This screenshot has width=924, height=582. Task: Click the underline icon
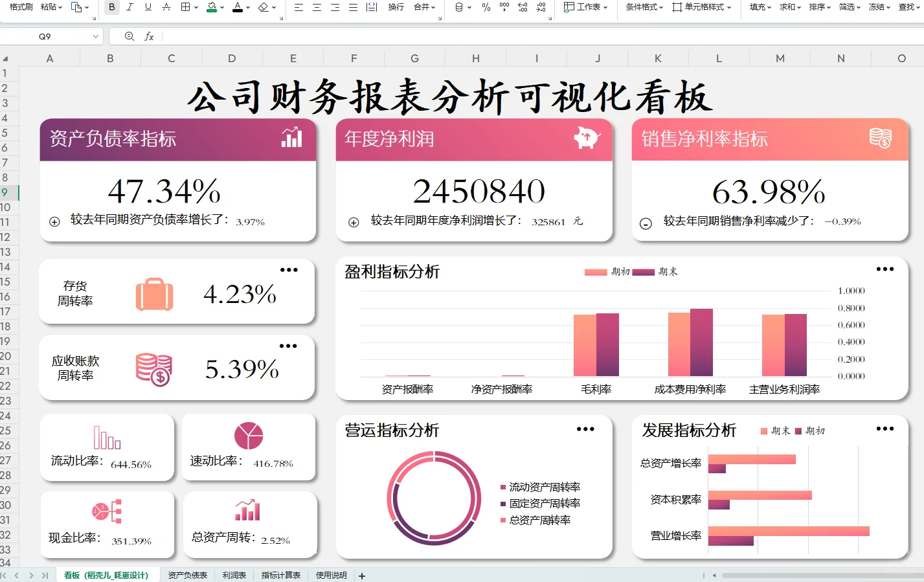click(148, 8)
